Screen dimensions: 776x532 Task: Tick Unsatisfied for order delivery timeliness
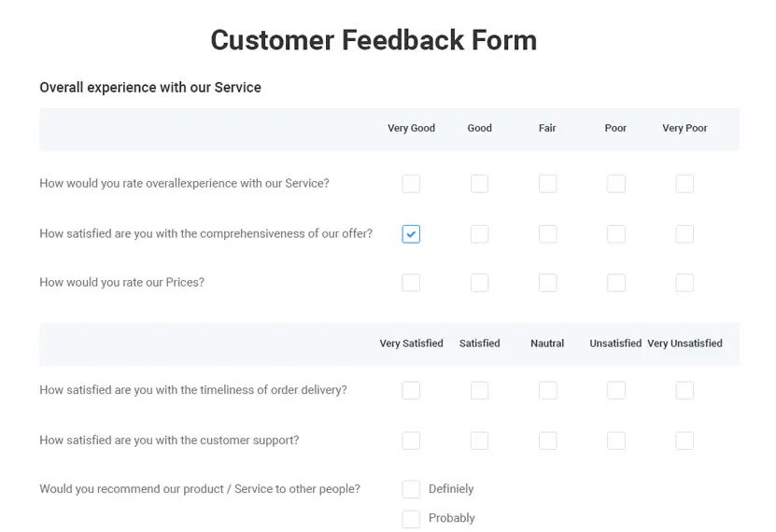tap(615, 390)
